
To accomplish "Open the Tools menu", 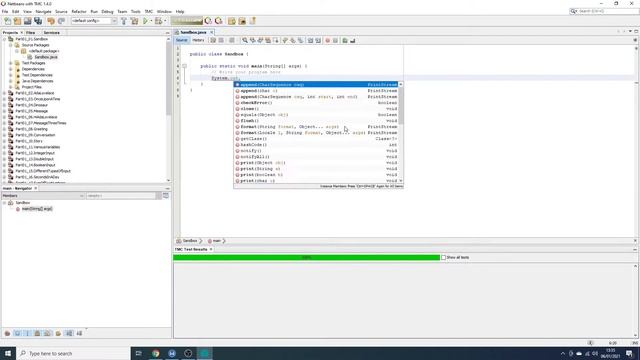I will [x=136, y=11].
